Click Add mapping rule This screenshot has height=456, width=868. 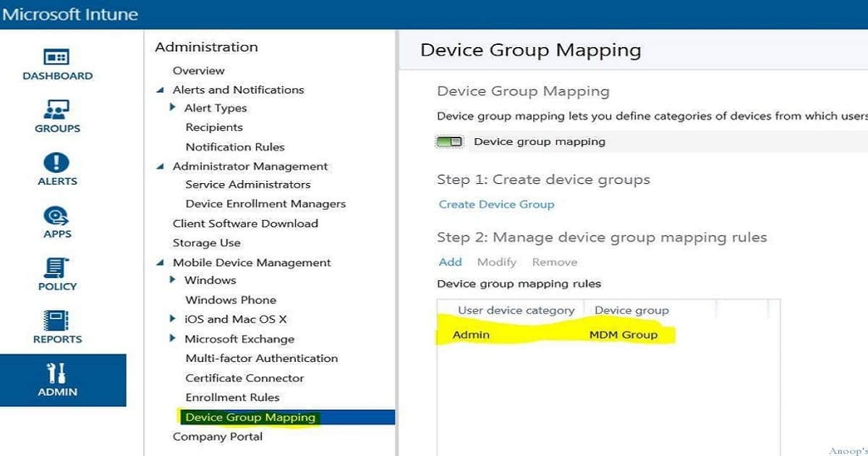tap(450, 262)
